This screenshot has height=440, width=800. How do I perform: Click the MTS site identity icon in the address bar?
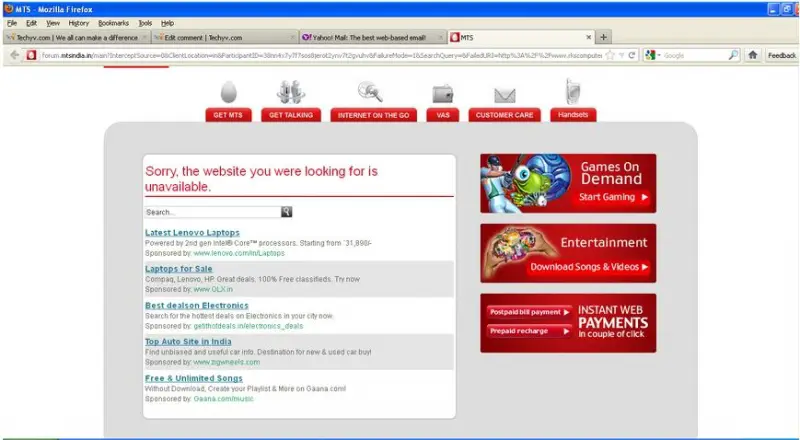[x=31, y=55]
